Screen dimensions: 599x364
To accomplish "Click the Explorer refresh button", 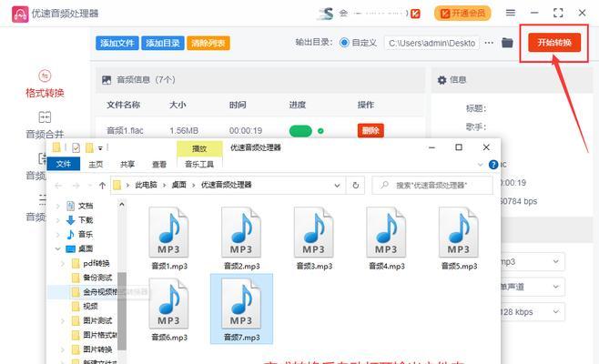I will click(x=356, y=186).
